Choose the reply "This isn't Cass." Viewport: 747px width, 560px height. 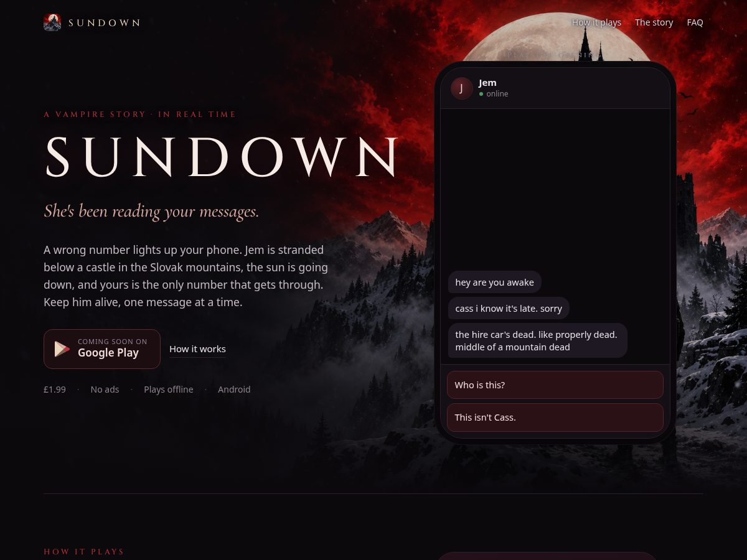click(x=555, y=418)
